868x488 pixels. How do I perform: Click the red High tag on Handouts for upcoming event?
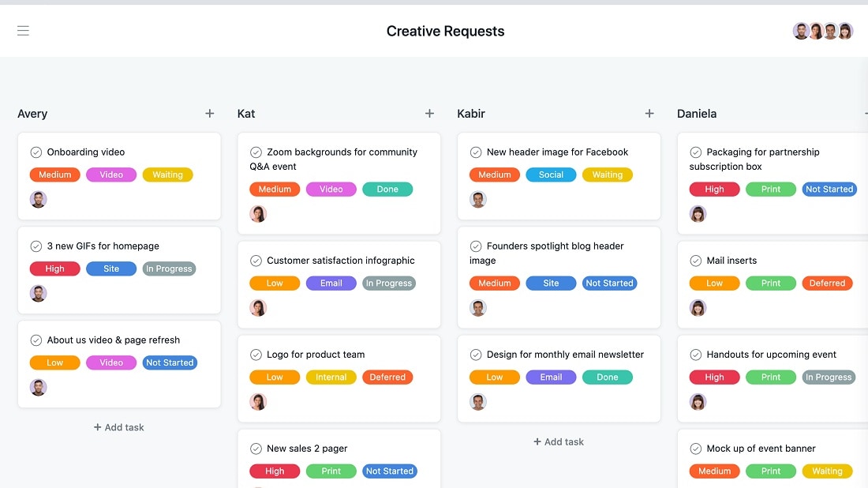coord(714,377)
